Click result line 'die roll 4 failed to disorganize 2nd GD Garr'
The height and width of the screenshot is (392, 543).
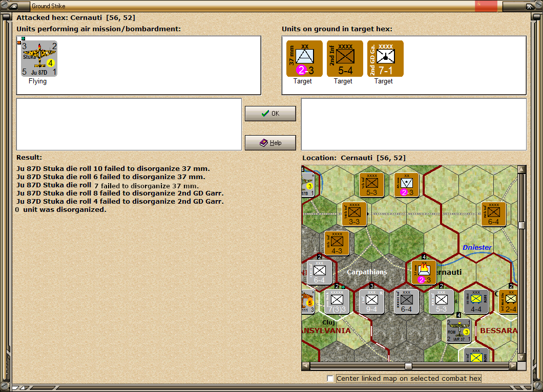(x=120, y=201)
